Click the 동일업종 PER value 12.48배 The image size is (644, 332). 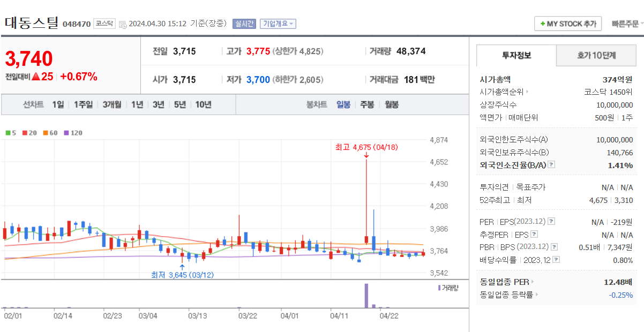point(618,282)
